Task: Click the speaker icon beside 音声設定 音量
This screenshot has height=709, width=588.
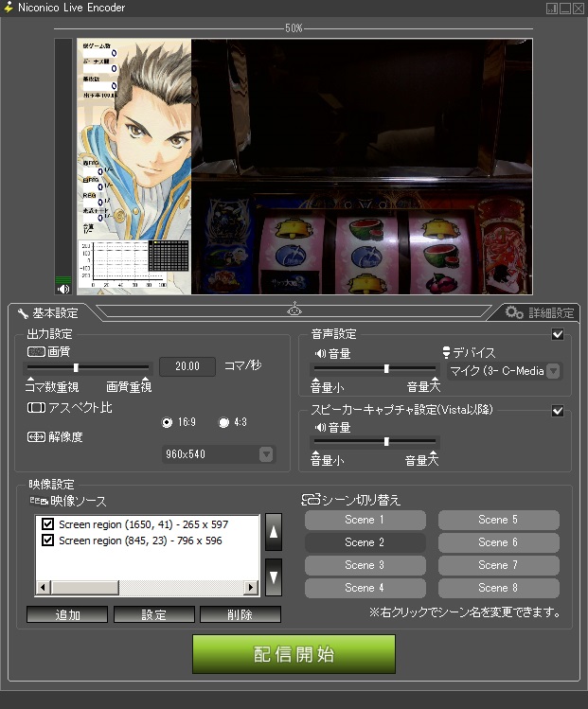Action: pyautogui.click(x=320, y=354)
